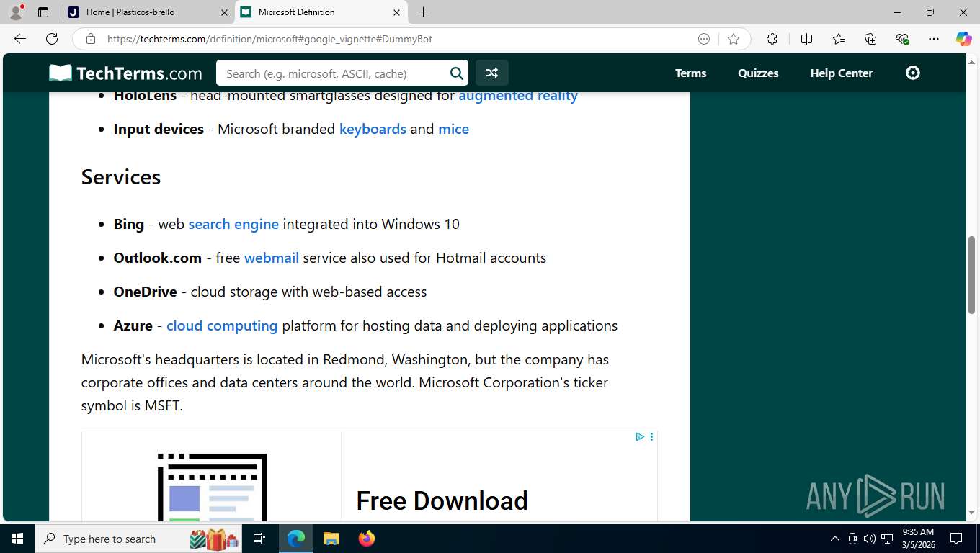Open the notification center
The height and width of the screenshot is (553, 980).
click(x=956, y=539)
